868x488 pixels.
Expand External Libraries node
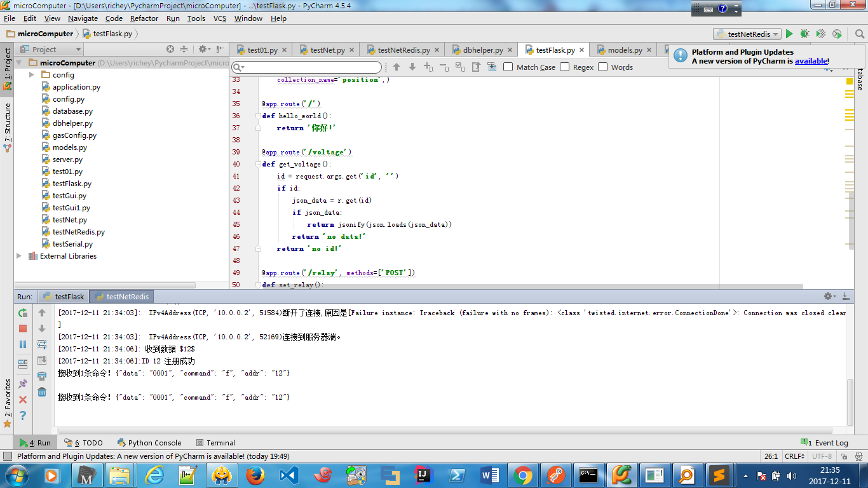point(19,256)
